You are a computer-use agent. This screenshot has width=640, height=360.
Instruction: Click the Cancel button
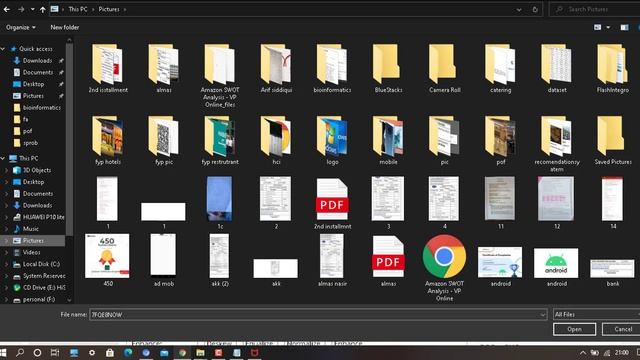click(x=622, y=329)
